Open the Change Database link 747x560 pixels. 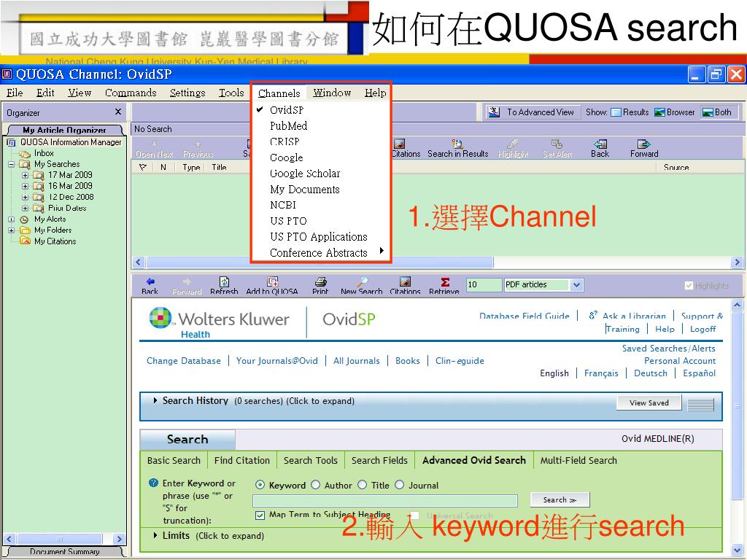pyautogui.click(x=183, y=361)
